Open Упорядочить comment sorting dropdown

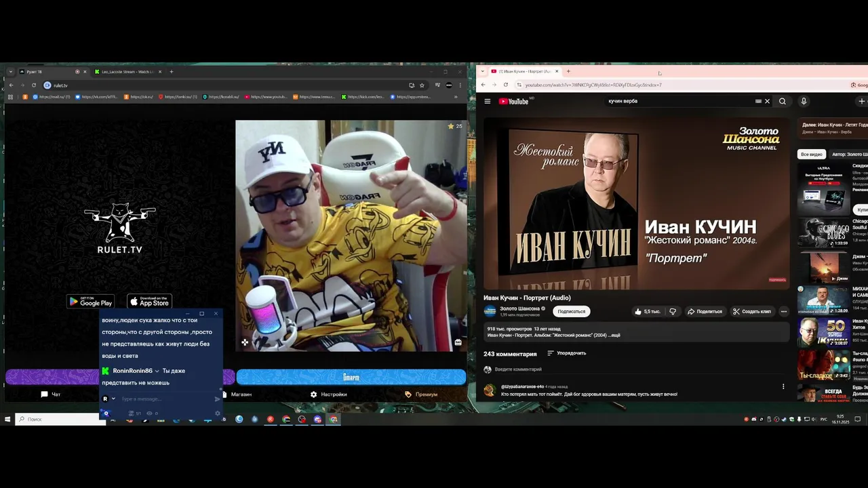567,353
